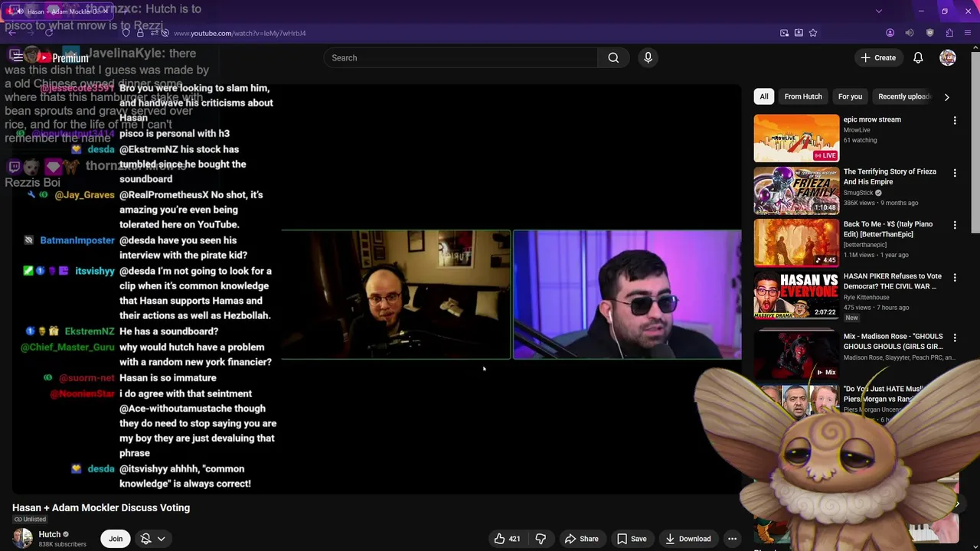The height and width of the screenshot is (551, 980).
Task: Click the Unlisted badge under title
Action: pos(30,520)
